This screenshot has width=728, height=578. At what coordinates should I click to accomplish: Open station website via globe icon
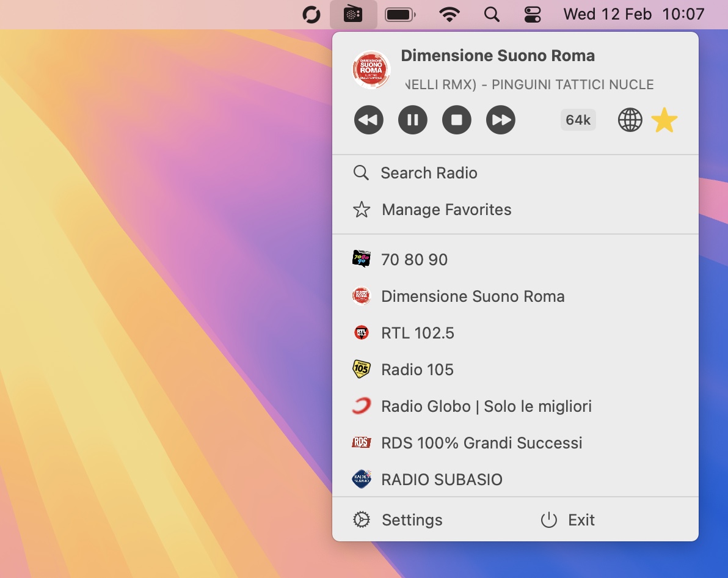(630, 120)
